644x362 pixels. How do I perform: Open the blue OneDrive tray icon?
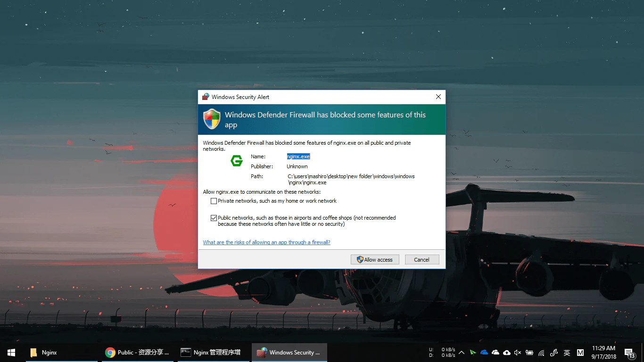click(484, 353)
